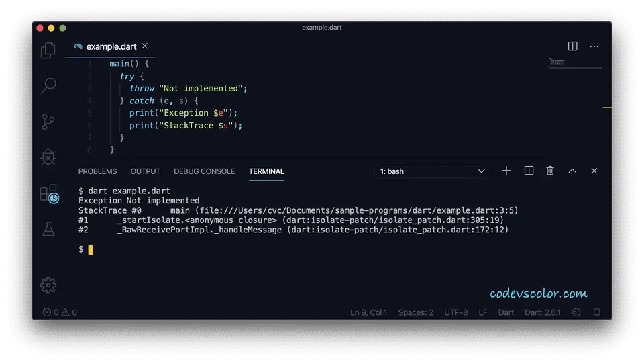644x362 pixels.
Task: Open editor More Actions ellipsis
Action: click(x=594, y=46)
